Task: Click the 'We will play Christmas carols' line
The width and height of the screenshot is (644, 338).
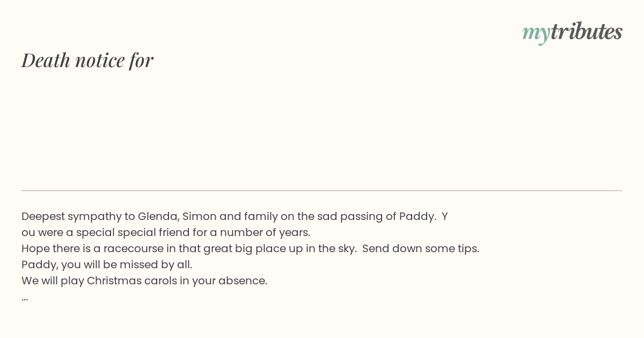Action: pyautogui.click(x=144, y=281)
